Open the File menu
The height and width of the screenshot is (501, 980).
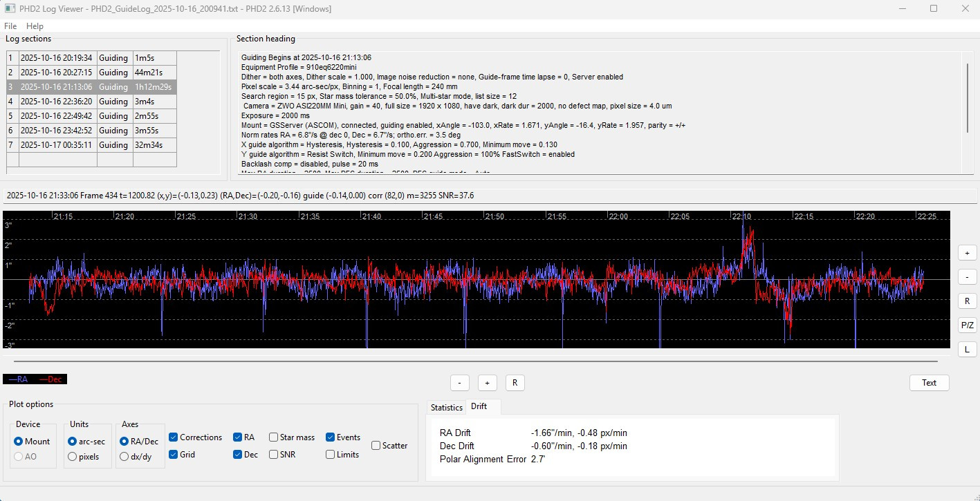pos(10,26)
